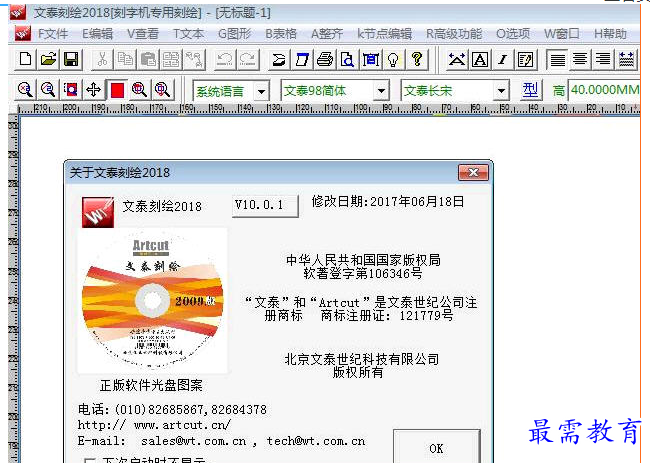Image resolution: width=650 pixels, height=463 pixels.
Task: Click the pencil note icon after italic
Action: coord(525,59)
